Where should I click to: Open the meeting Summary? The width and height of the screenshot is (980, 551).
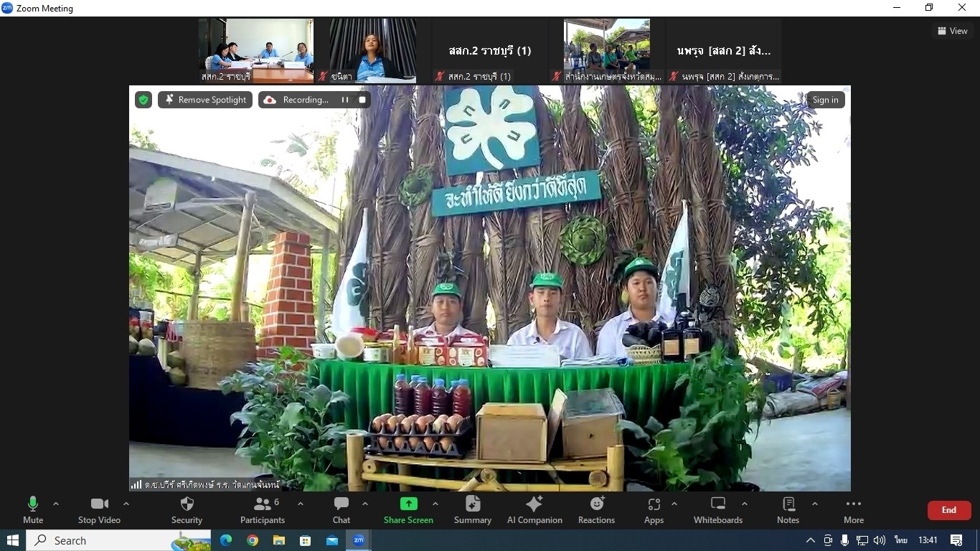(472, 509)
